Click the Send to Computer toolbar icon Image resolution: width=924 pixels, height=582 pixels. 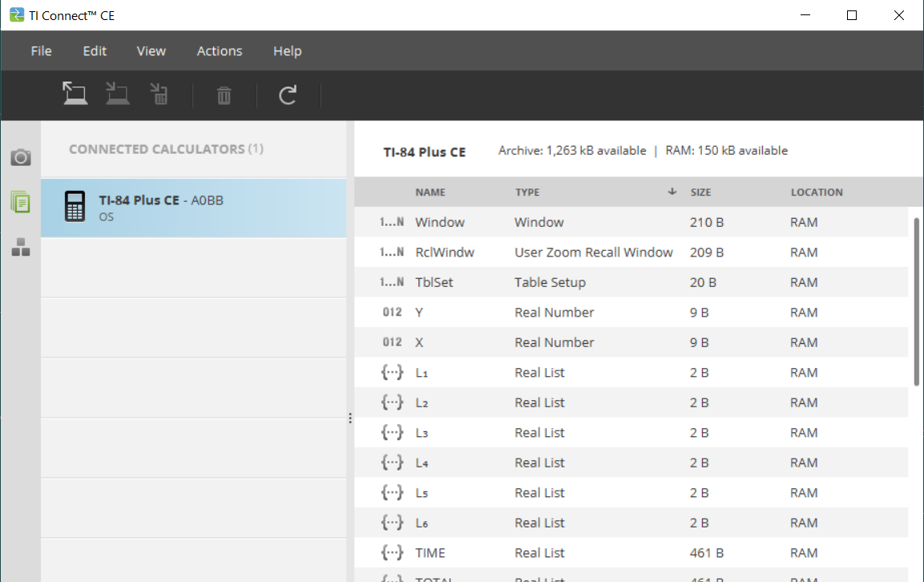tap(75, 95)
